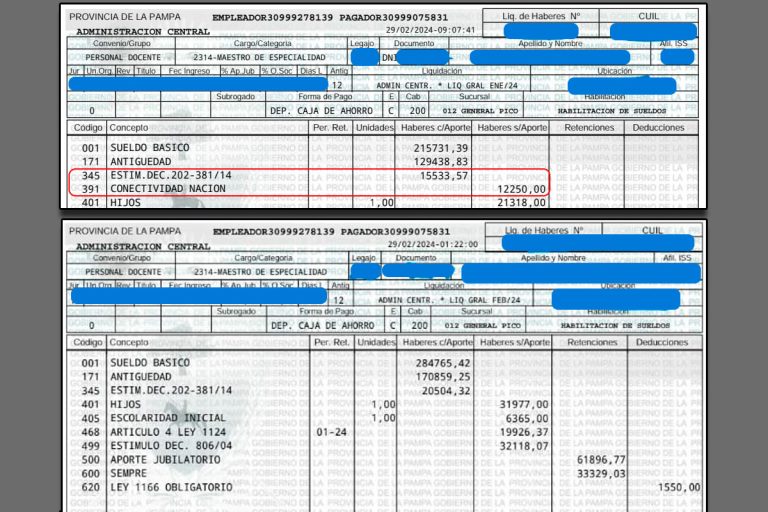Click bottom payslip's 2314-MAESTRO DE ESPECIALIDAD field

click(x=260, y=272)
